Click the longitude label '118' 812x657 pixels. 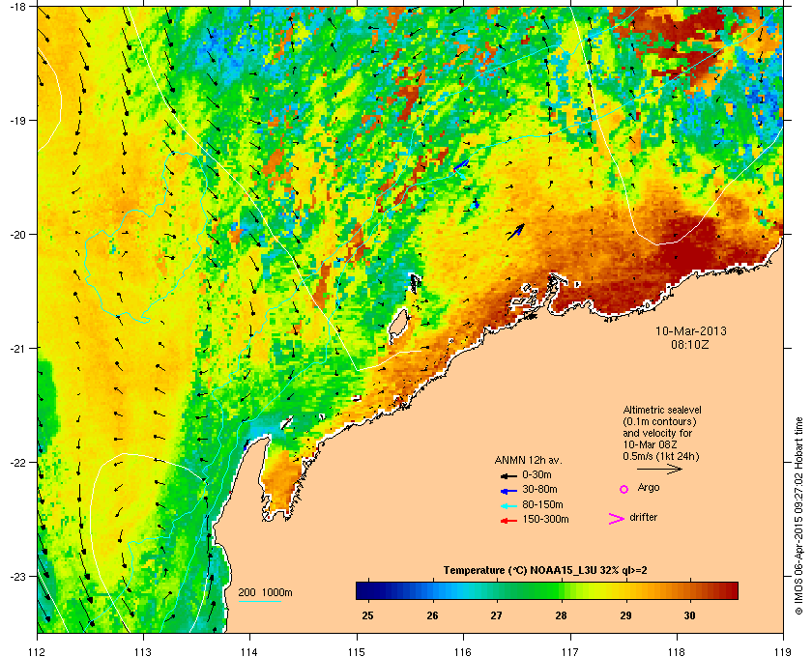click(x=677, y=651)
